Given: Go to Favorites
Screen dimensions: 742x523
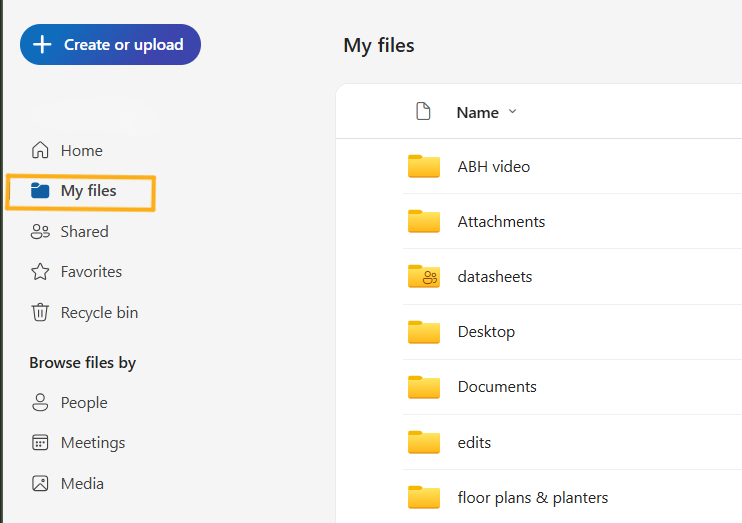Looking at the screenshot, I should click(76, 272).
